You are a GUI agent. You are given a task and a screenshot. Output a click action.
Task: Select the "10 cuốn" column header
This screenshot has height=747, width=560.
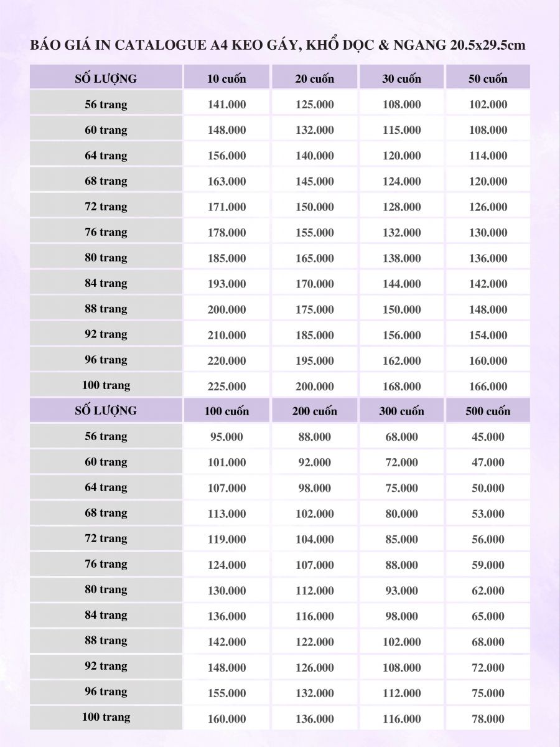point(226,78)
